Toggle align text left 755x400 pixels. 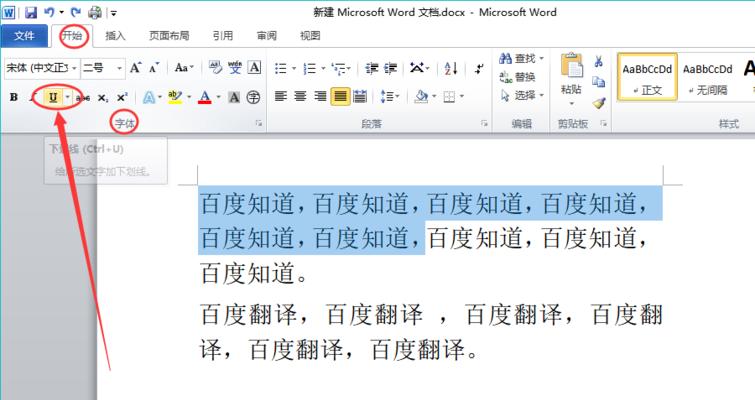281,97
